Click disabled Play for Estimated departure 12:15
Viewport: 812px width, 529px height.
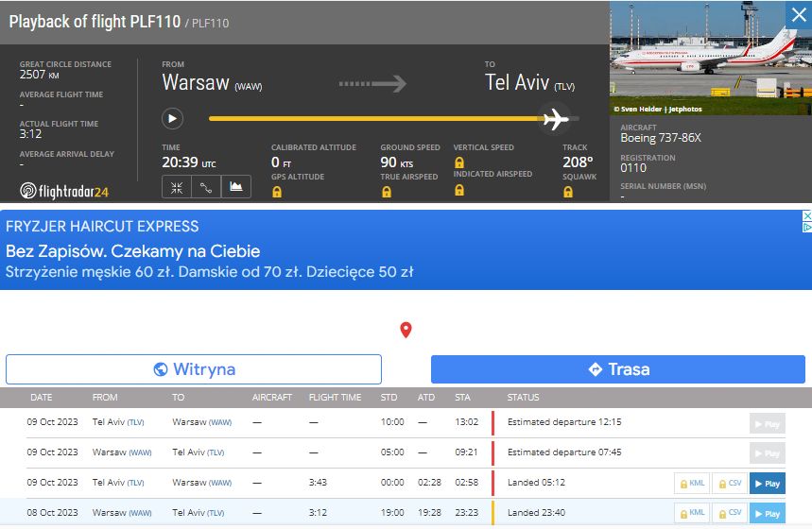[x=768, y=423]
